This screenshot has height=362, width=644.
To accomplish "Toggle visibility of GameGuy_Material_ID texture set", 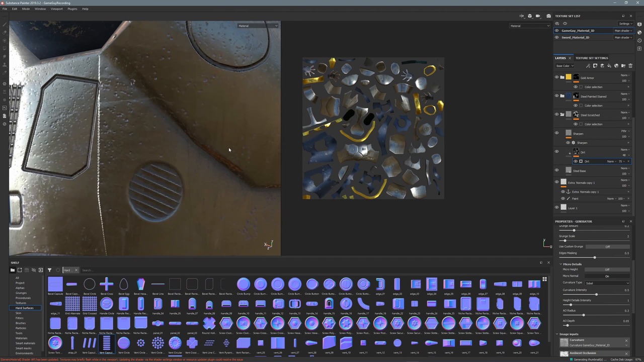I will [x=556, y=31].
